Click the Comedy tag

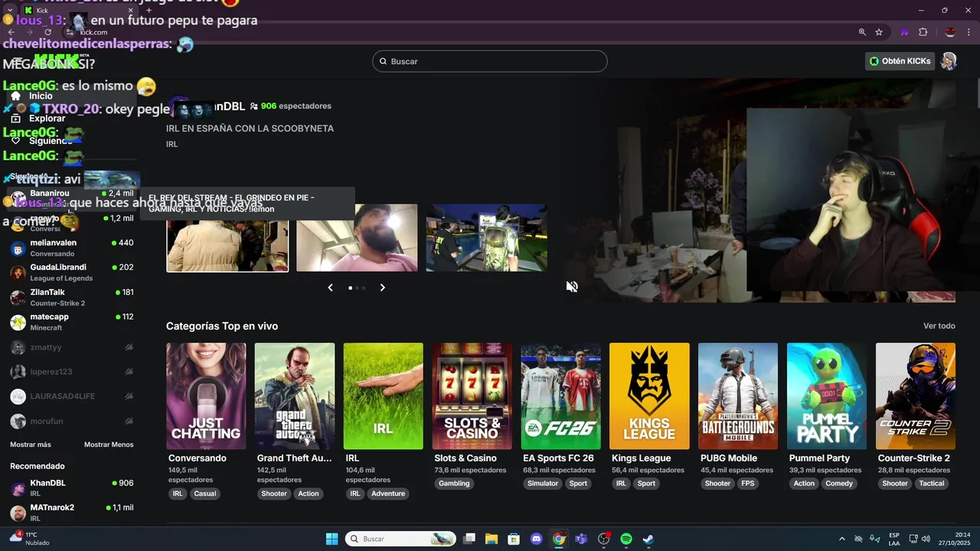(839, 484)
